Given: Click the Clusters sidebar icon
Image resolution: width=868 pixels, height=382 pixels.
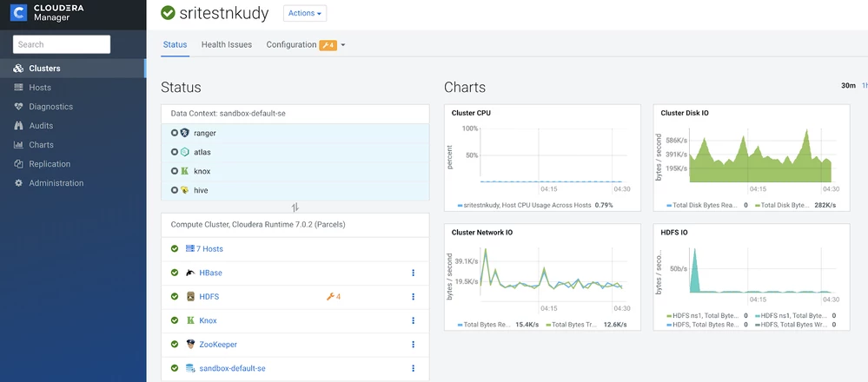Looking at the screenshot, I should coord(18,69).
